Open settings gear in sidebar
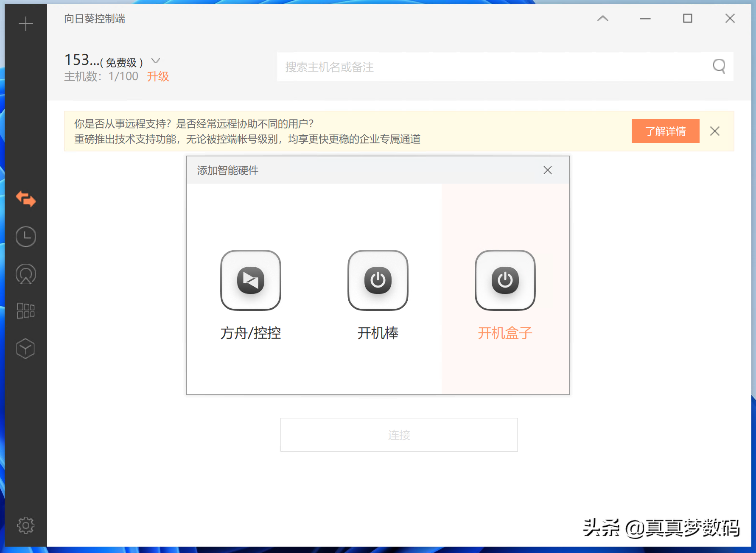Screen dimensions: 756x553 [x=26, y=525]
